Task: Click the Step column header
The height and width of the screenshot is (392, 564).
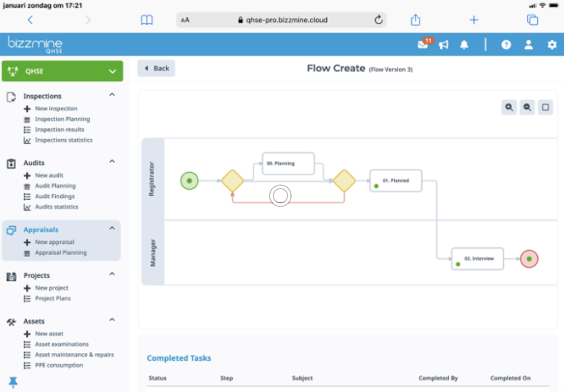Action: point(227,378)
